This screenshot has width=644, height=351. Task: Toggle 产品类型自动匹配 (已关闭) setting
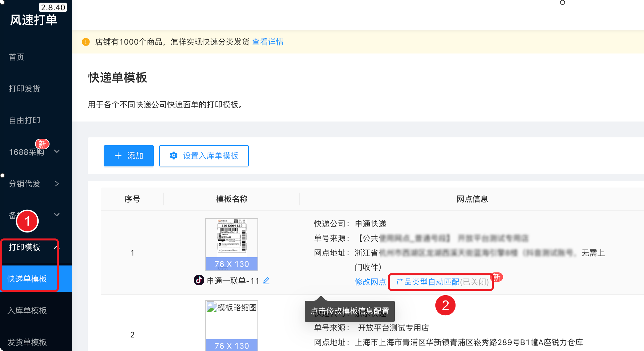pyautogui.click(x=442, y=282)
